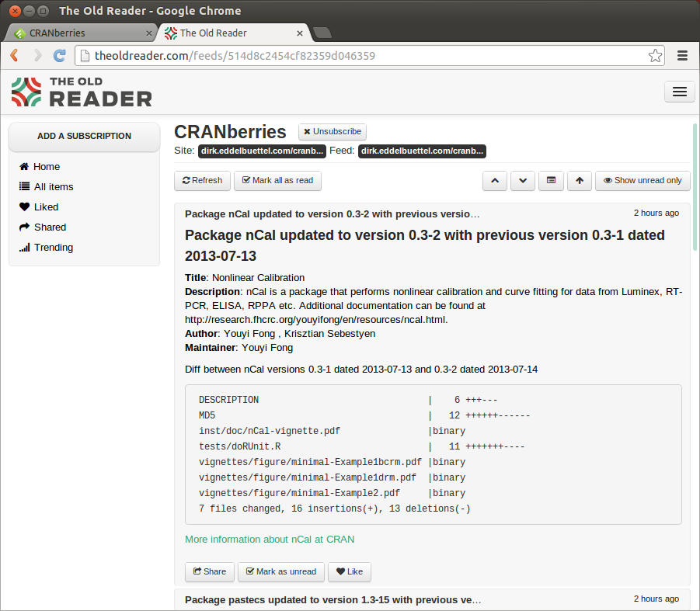Screen dimensions: 700x611
Task: Go to previous post with up chevron
Action: pos(495,181)
